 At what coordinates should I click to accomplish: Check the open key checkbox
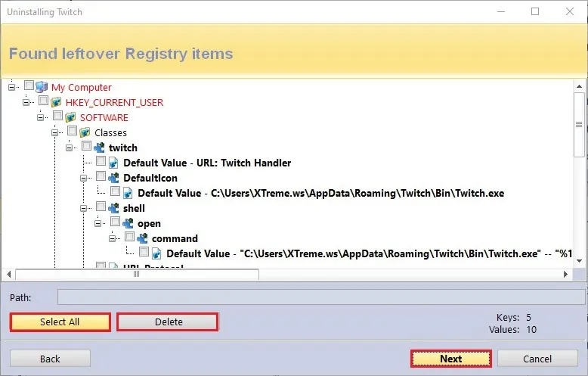pos(116,222)
